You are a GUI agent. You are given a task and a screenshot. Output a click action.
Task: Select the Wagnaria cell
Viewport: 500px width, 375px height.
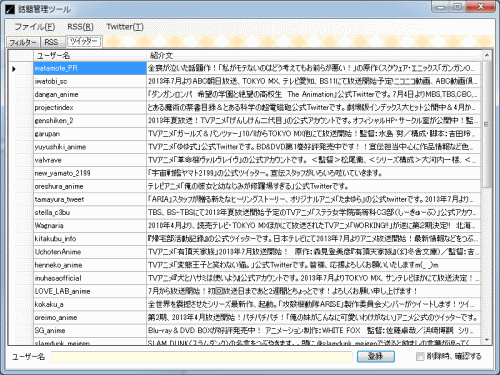(x=90, y=226)
